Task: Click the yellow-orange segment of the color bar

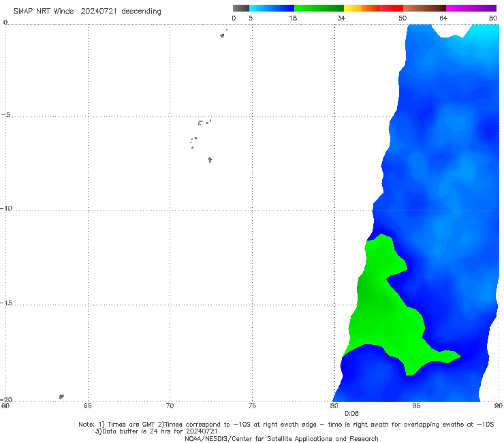Action: click(x=362, y=8)
